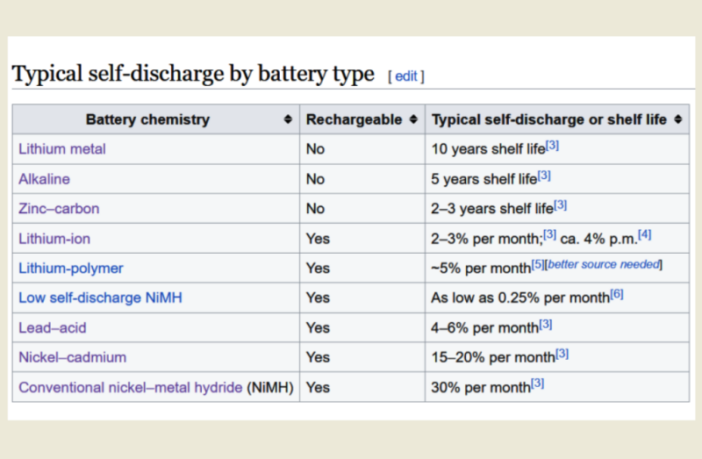The height and width of the screenshot is (459, 702).
Task: Open the Lithium-ion link
Action: pos(54,238)
